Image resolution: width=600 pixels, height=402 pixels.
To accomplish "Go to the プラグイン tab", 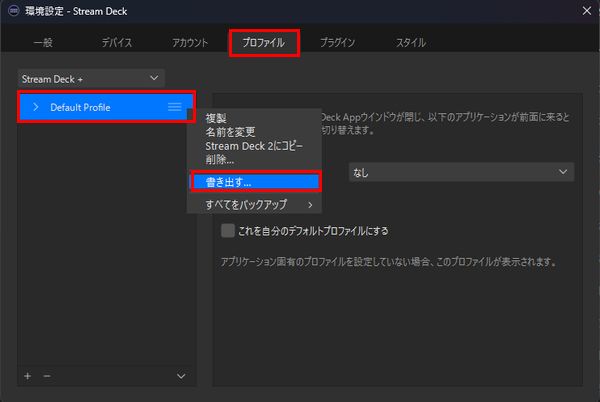I will pos(337,42).
